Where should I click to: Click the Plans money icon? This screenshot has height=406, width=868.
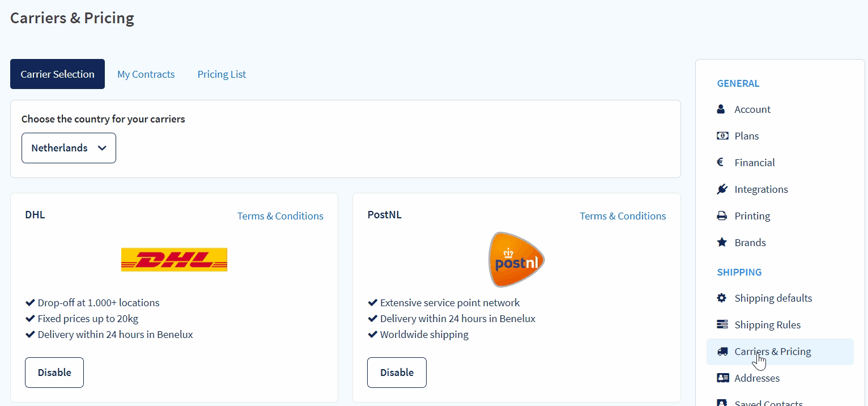click(x=722, y=136)
